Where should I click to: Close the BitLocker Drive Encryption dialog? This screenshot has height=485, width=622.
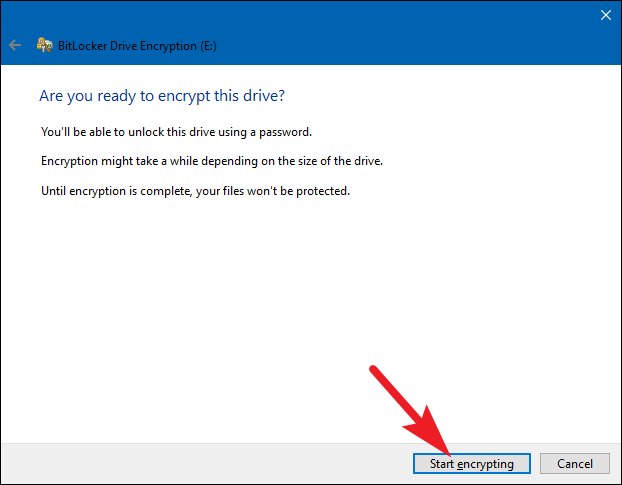(x=605, y=15)
